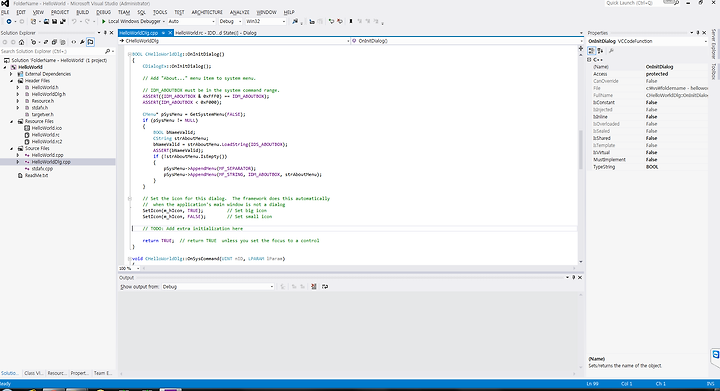Close the Output panel
The height and width of the screenshot is (391, 720).
point(580,278)
